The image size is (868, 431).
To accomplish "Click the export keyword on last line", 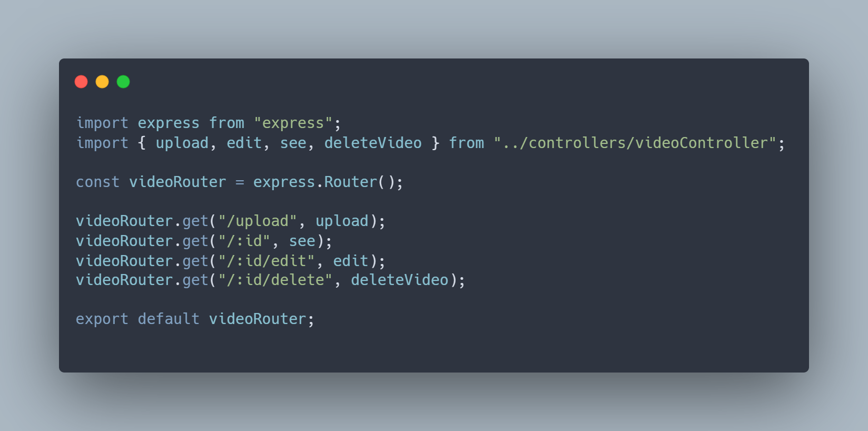I will [x=102, y=319].
